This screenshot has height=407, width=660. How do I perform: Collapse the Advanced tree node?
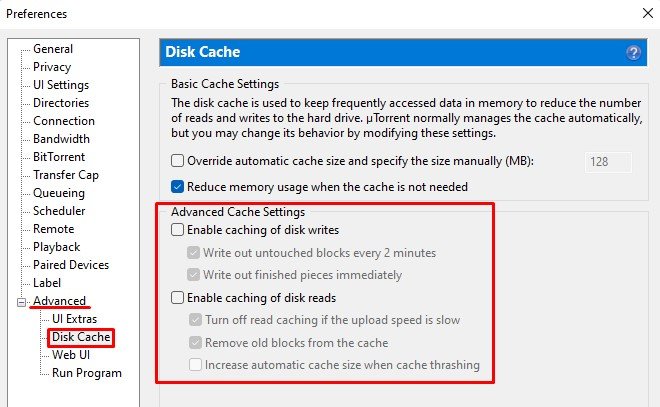[x=21, y=302]
